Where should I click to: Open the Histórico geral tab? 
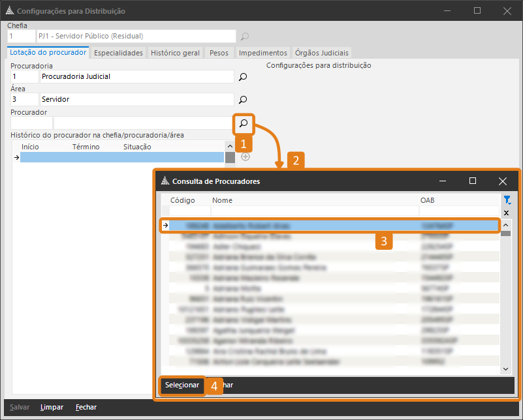pos(175,53)
